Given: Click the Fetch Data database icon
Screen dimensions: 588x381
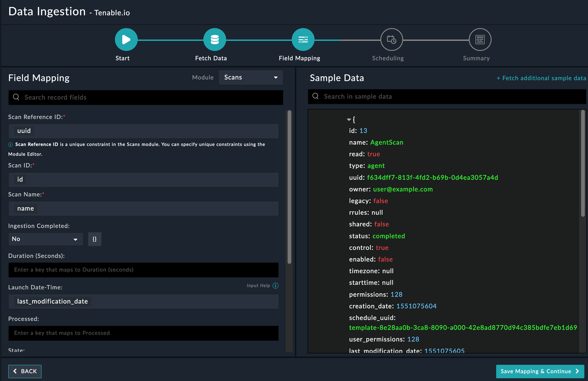Looking at the screenshot, I should click(215, 40).
